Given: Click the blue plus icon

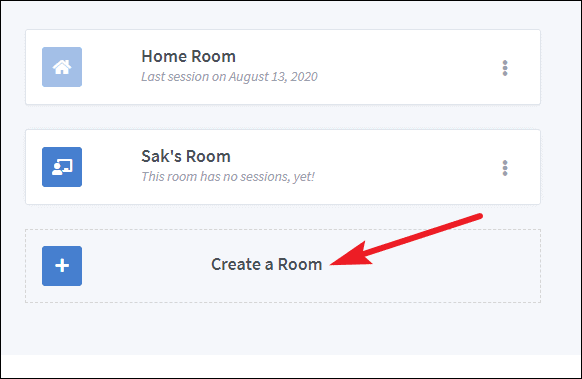Looking at the screenshot, I should (x=62, y=266).
